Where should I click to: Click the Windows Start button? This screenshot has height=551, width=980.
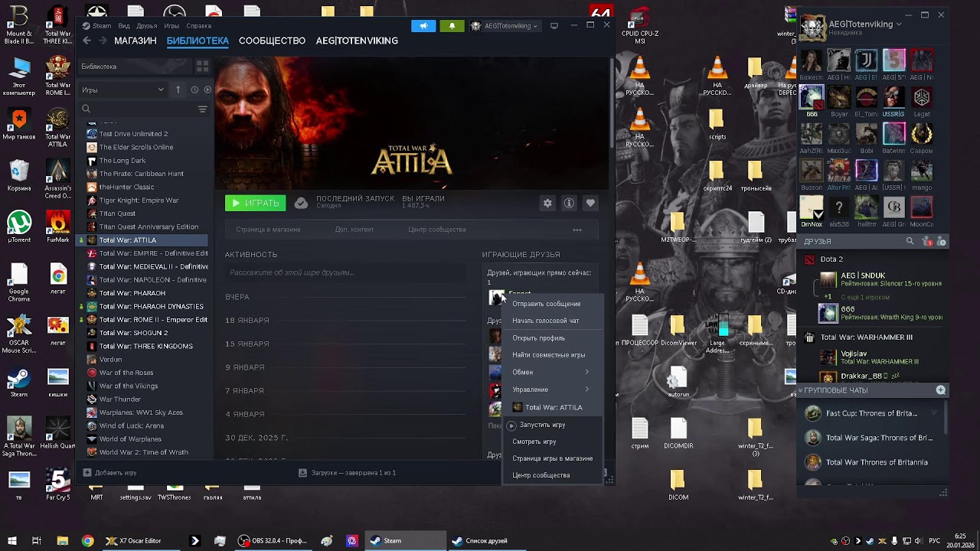click(x=11, y=540)
